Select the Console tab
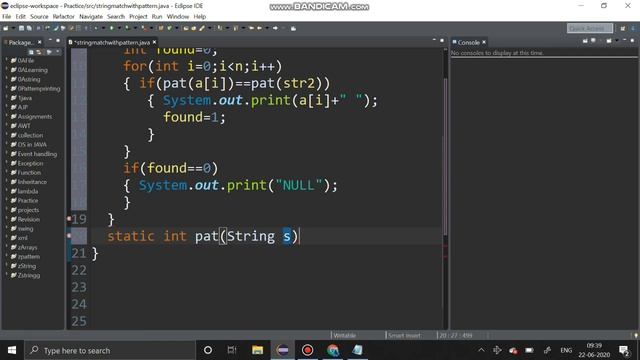The image size is (640, 360). click(x=468, y=42)
